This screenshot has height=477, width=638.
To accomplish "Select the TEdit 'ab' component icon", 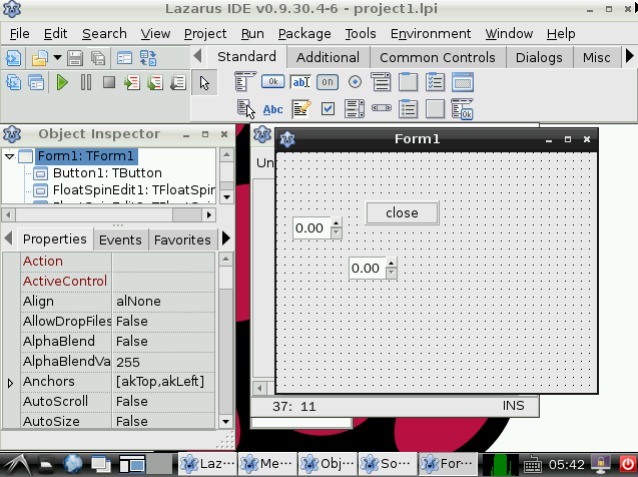I will click(300, 82).
